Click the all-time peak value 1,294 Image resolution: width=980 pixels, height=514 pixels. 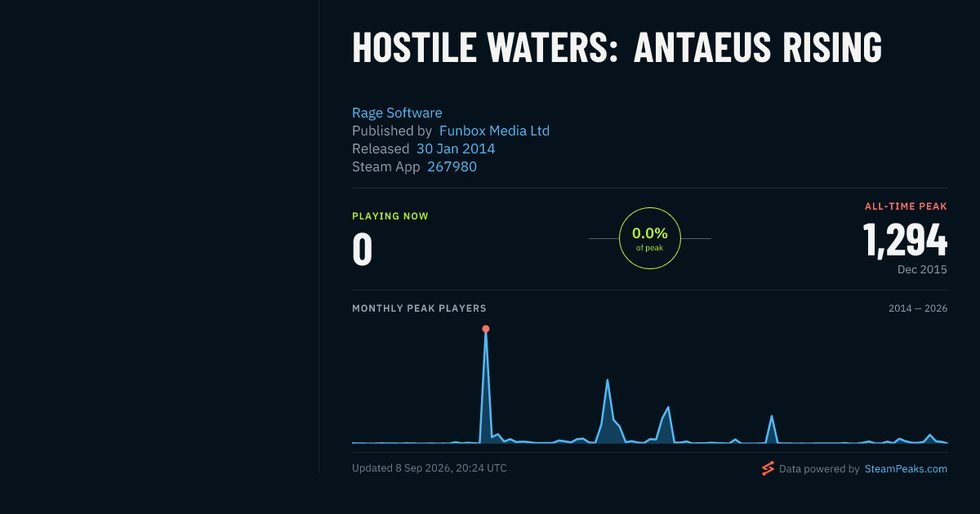[x=905, y=240]
